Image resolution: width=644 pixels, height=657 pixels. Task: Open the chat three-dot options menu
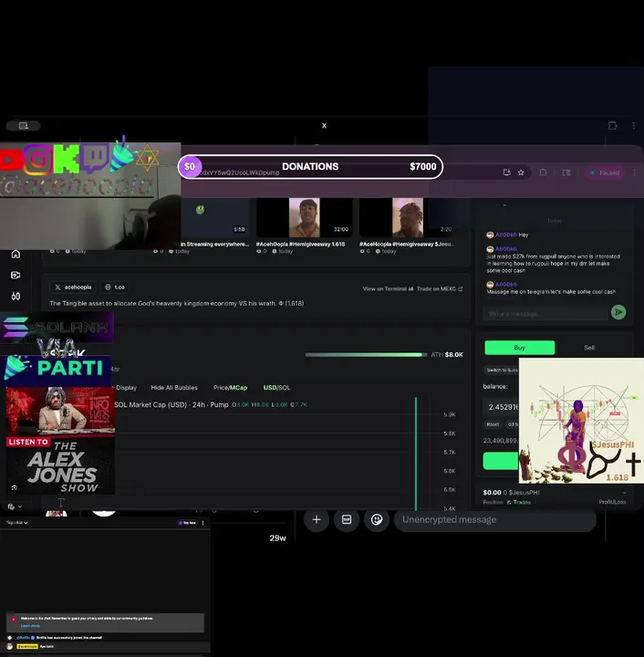(203, 523)
